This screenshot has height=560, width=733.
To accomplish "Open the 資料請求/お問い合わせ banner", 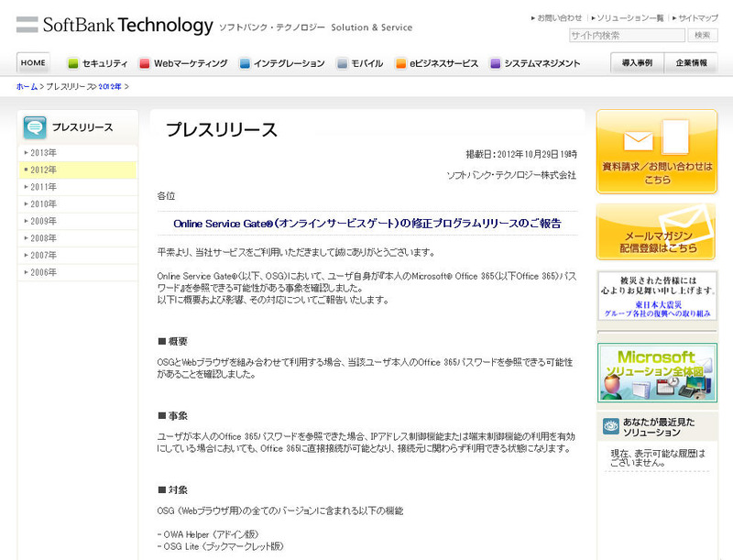I will click(656, 152).
